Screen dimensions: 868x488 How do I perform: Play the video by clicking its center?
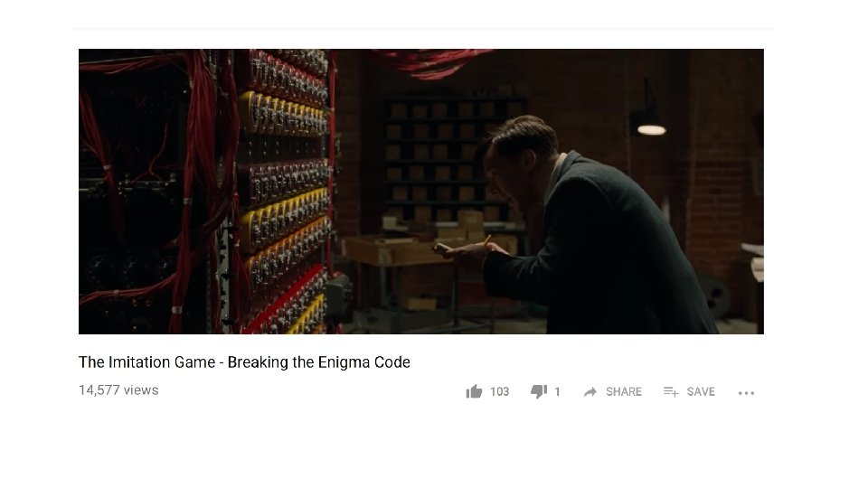pyautogui.click(x=421, y=192)
